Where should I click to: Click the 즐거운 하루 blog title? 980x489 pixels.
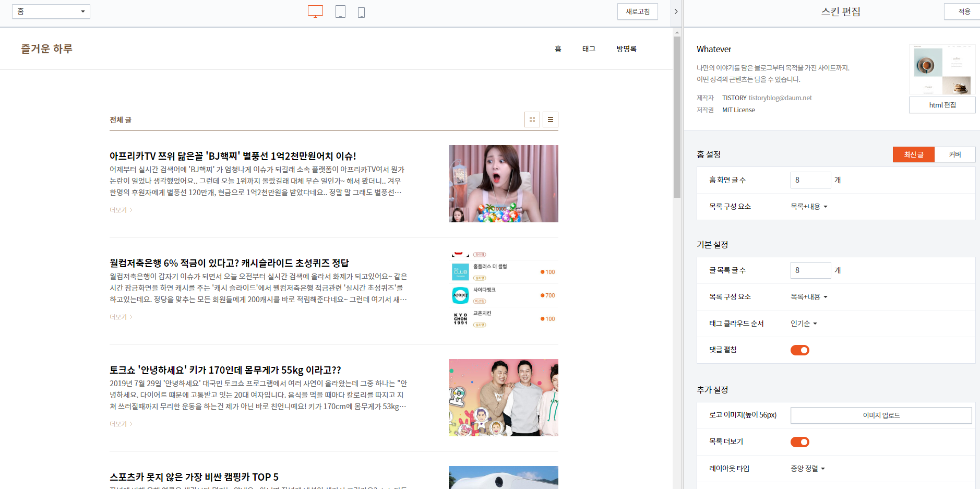(46, 49)
